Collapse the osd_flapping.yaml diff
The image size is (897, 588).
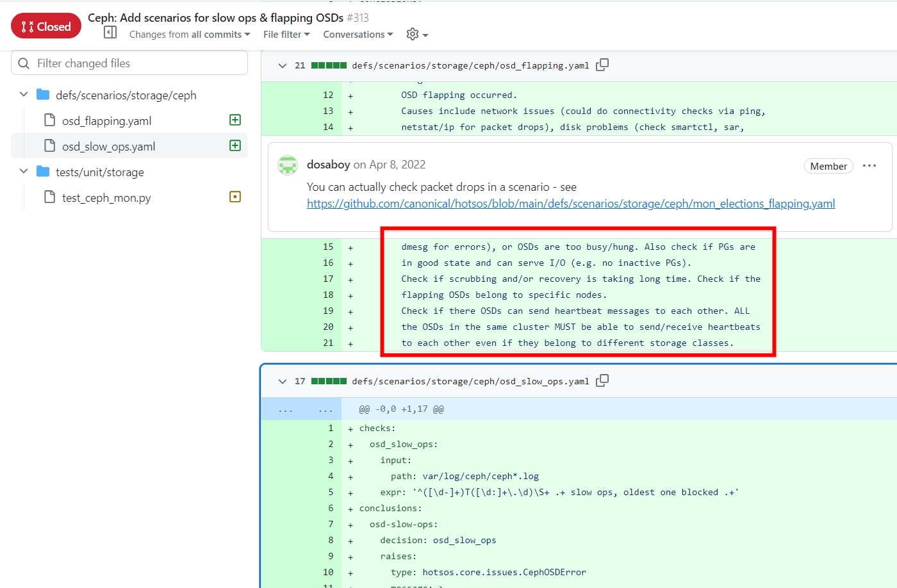282,65
